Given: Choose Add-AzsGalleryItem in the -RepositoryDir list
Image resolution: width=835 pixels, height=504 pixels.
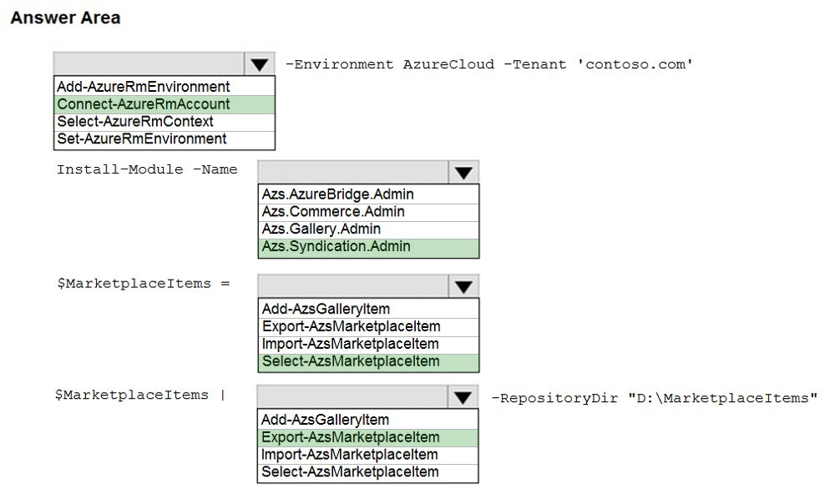Looking at the screenshot, I should pos(368,420).
